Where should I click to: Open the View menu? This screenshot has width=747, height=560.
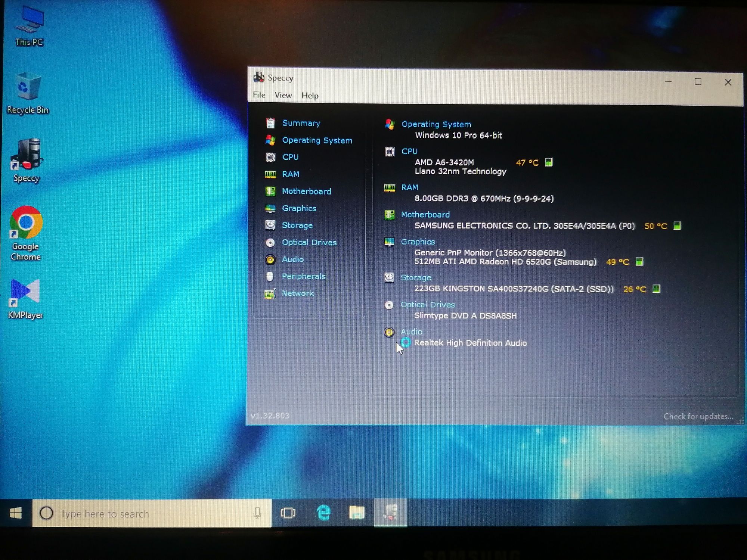click(282, 95)
